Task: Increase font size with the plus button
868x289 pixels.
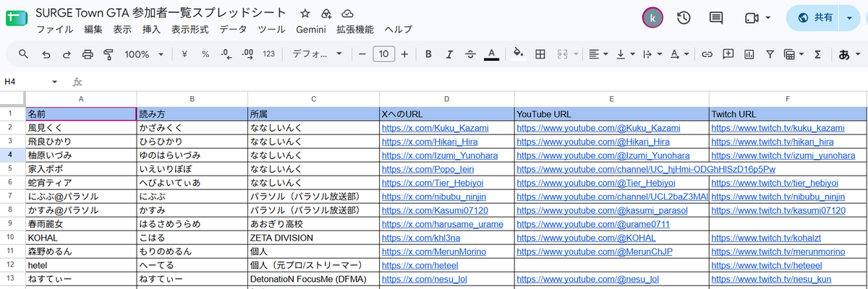Action: pyautogui.click(x=404, y=54)
